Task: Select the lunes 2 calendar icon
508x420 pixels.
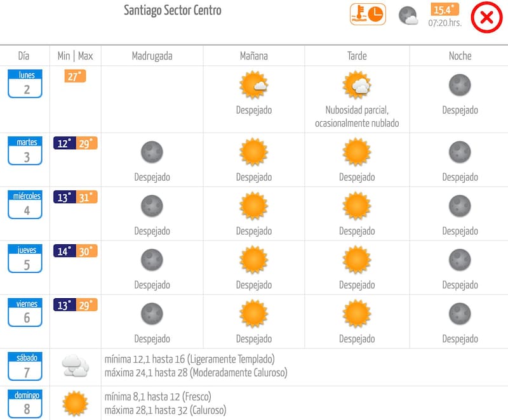Action: 25,84
